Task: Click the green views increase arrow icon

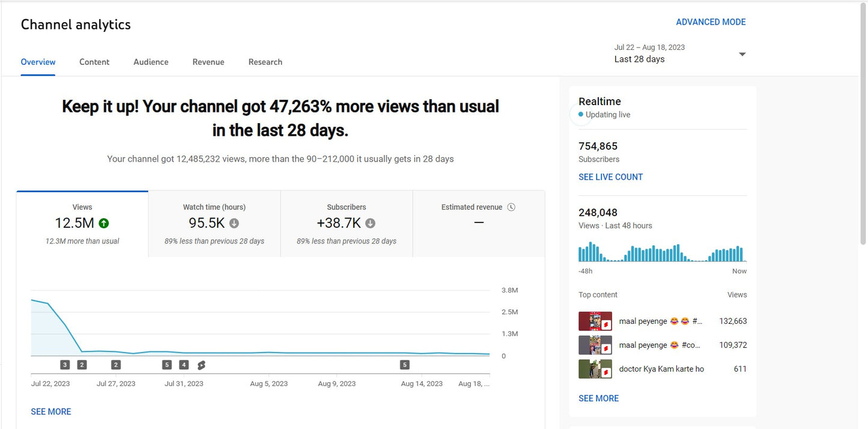Action: pos(103,223)
